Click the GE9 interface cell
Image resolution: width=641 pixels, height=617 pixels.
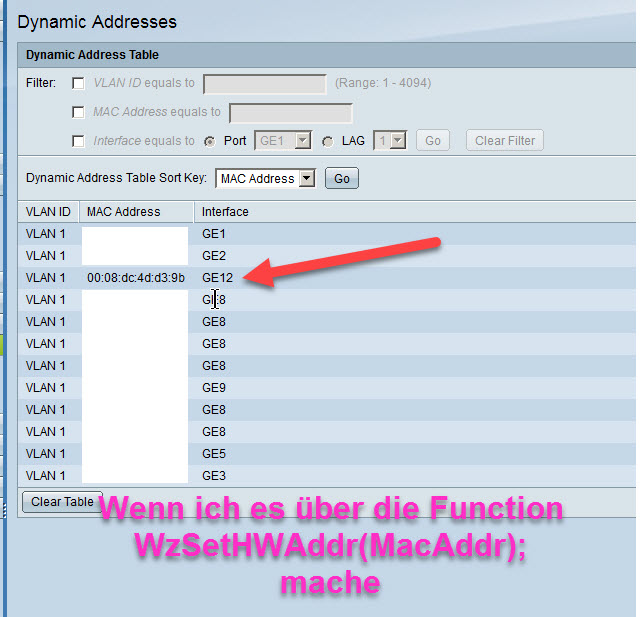pyautogui.click(x=214, y=388)
